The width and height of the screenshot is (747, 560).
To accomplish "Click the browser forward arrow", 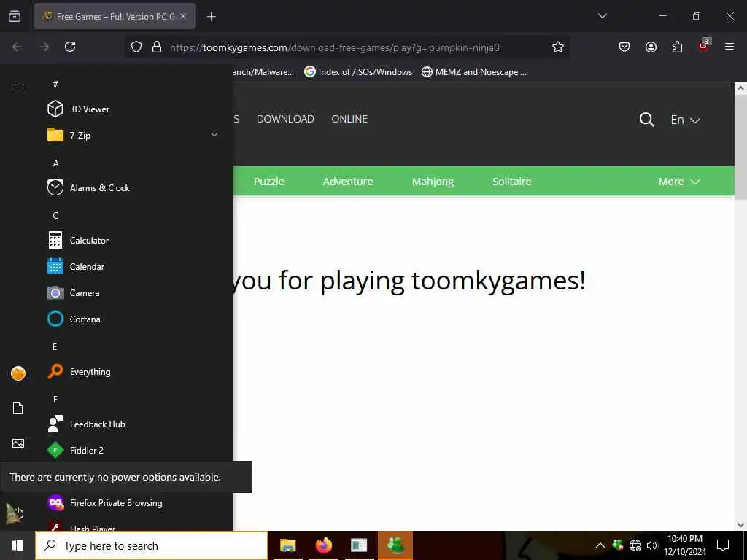I will (x=44, y=47).
